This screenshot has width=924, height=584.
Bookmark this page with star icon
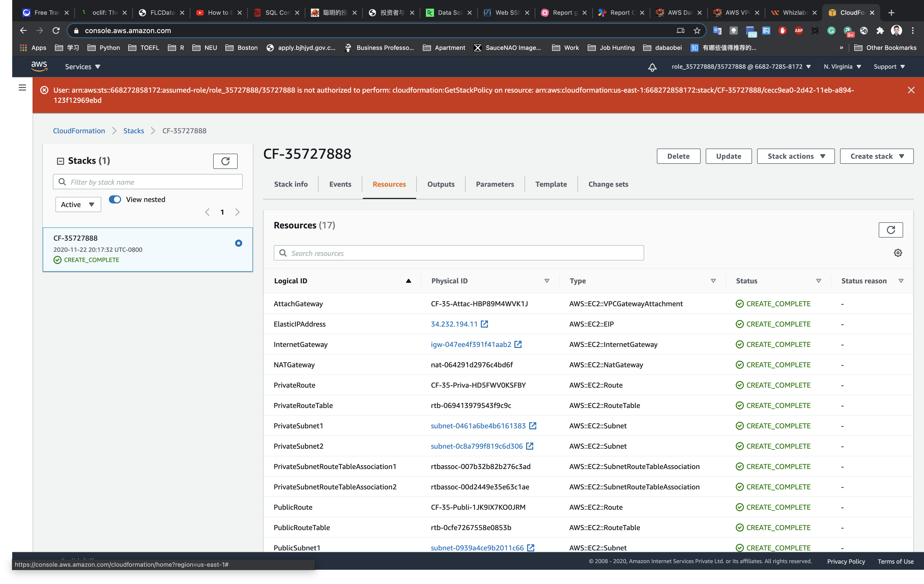pos(697,31)
